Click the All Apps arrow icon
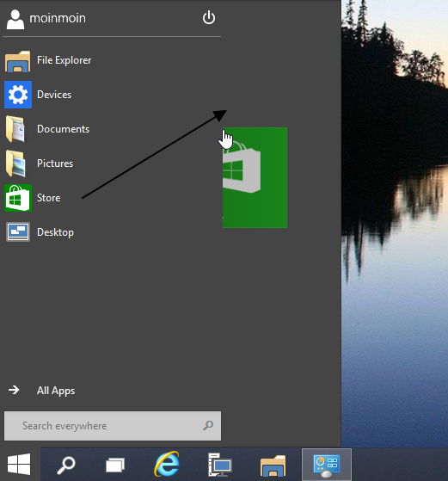 tap(14, 390)
